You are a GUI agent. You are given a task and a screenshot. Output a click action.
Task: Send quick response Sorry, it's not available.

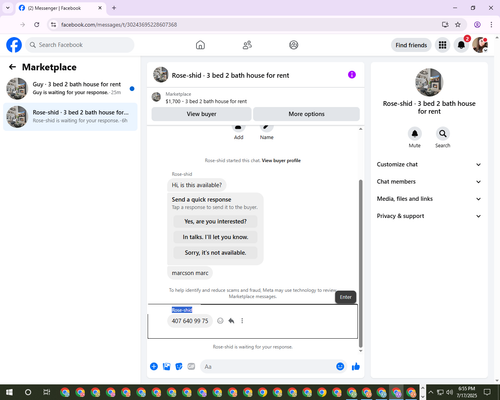pyautogui.click(x=215, y=253)
